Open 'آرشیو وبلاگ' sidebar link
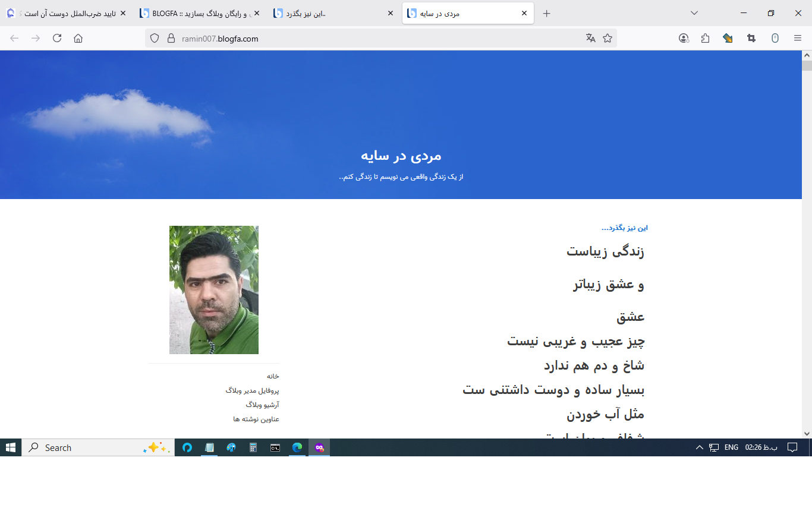The width and height of the screenshot is (812, 511). pos(262,405)
